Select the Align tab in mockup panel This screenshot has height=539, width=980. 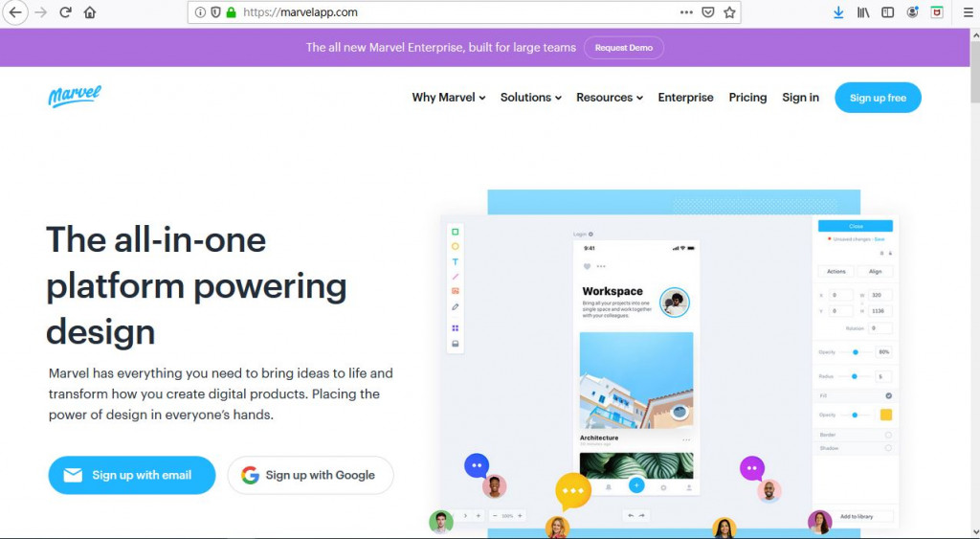point(875,271)
